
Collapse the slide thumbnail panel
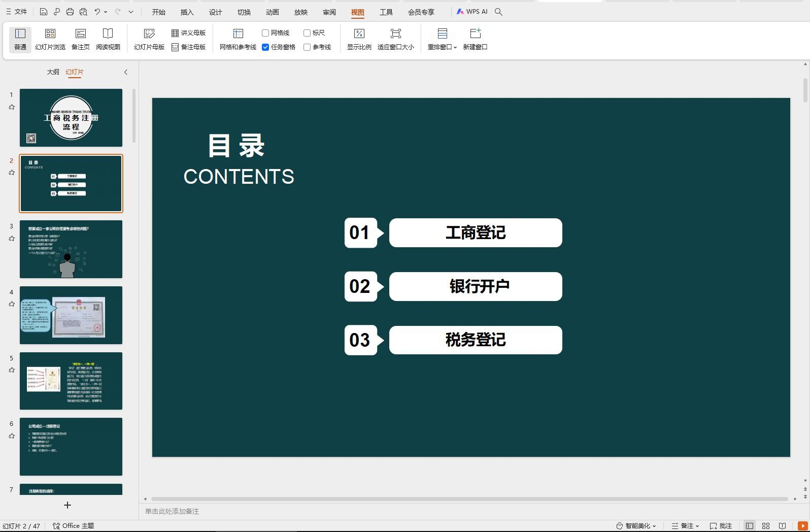pos(126,72)
